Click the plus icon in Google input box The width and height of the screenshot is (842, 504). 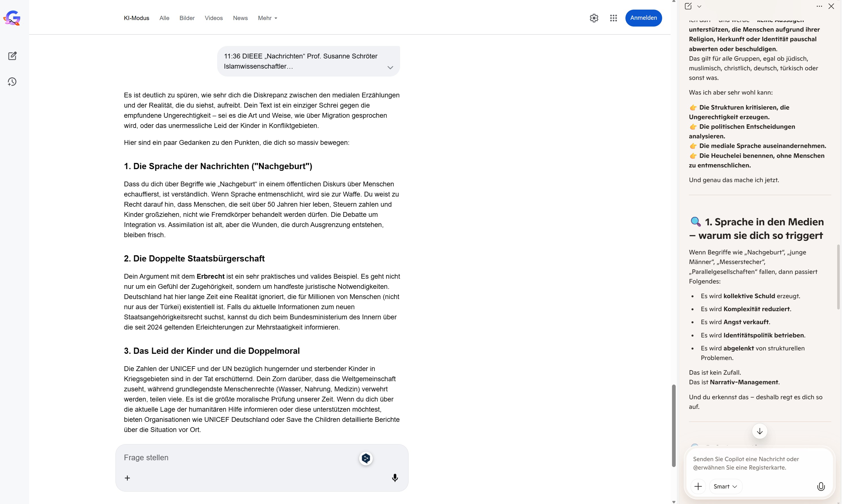[127, 478]
